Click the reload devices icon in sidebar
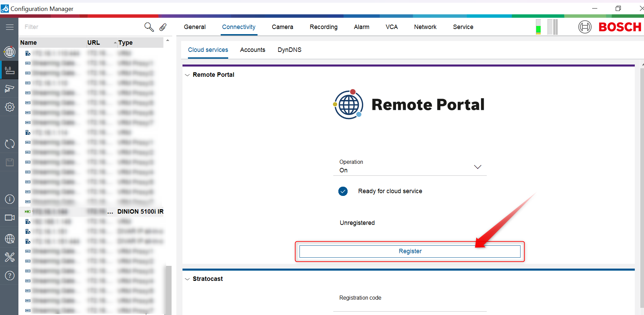The height and width of the screenshot is (315, 644). click(10, 144)
